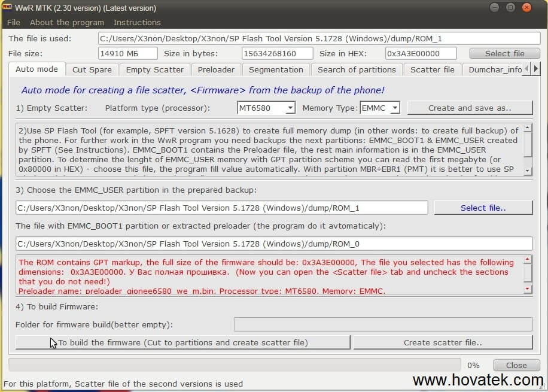Open the Dumchar_info tab
This screenshot has height=392, width=548.
492,69
